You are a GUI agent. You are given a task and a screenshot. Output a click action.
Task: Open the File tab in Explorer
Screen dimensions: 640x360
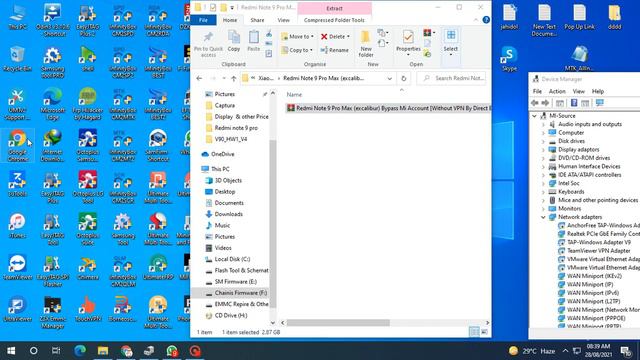(x=203, y=20)
